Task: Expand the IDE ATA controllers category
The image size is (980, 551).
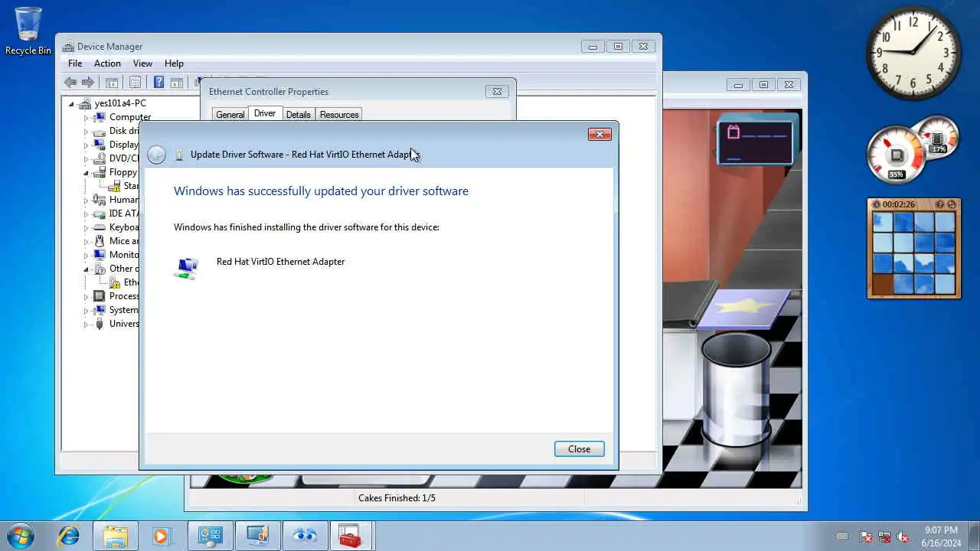Action: [86, 214]
